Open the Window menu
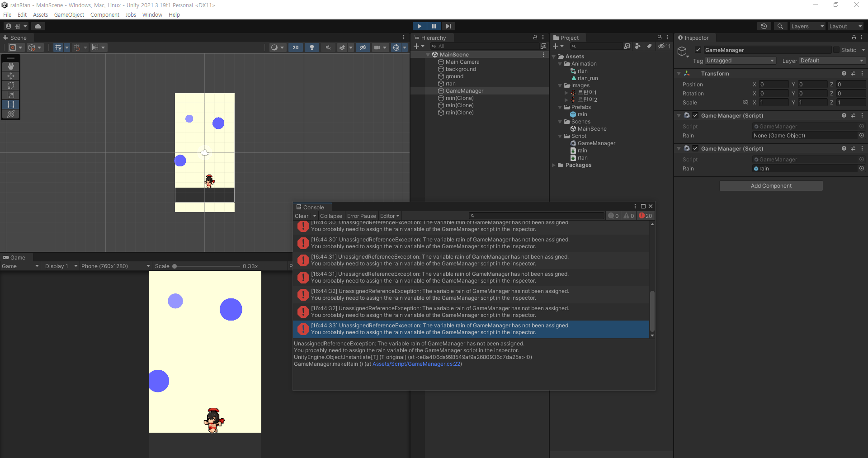Screen dimensions: 868x458 [x=152, y=14]
